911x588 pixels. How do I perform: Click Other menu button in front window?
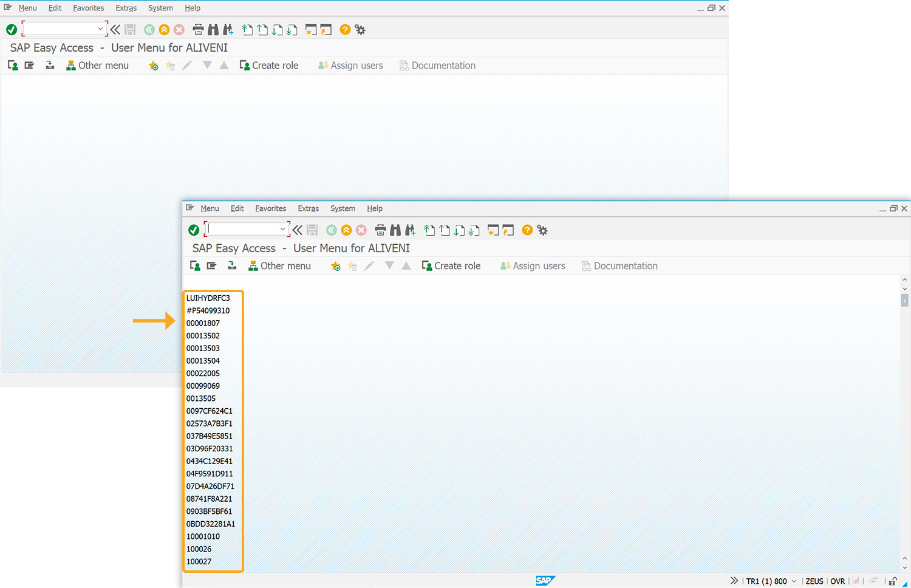[x=279, y=266]
